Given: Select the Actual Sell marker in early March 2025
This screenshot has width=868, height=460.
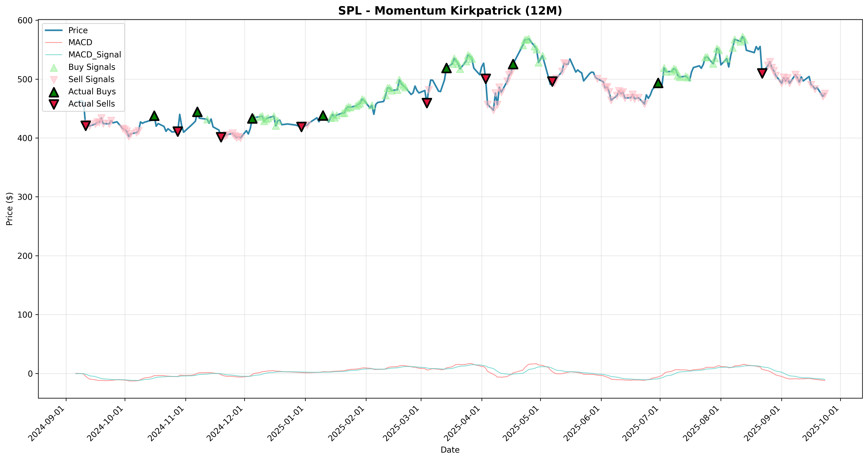Looking at the screenshot, I should point(427,103).
